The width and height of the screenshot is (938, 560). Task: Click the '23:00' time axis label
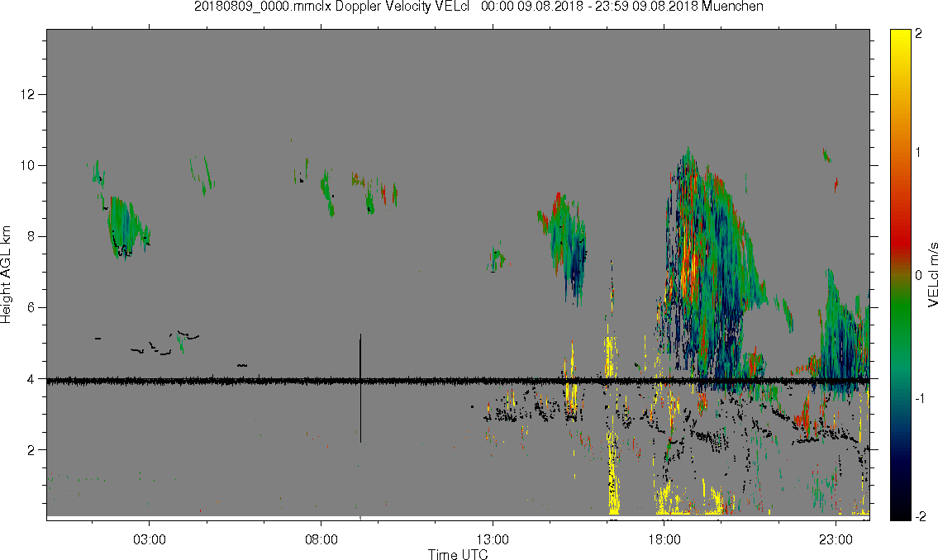(836, 539)
